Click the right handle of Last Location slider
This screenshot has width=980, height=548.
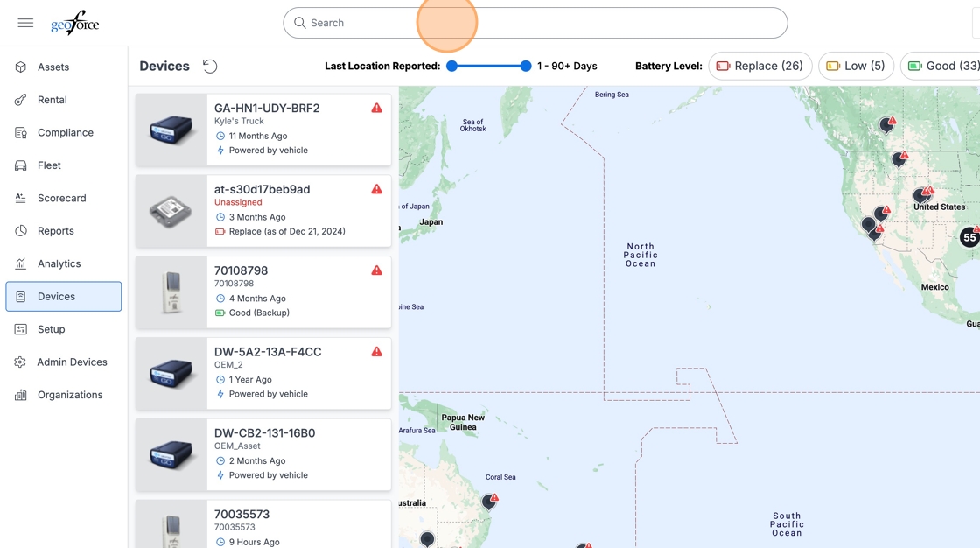526,66
